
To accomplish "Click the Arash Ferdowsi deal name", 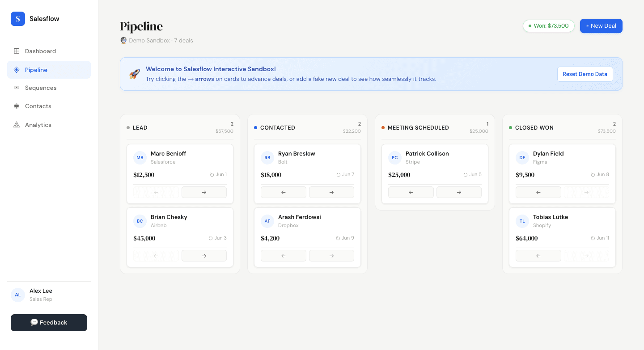I will coord(300,217).
